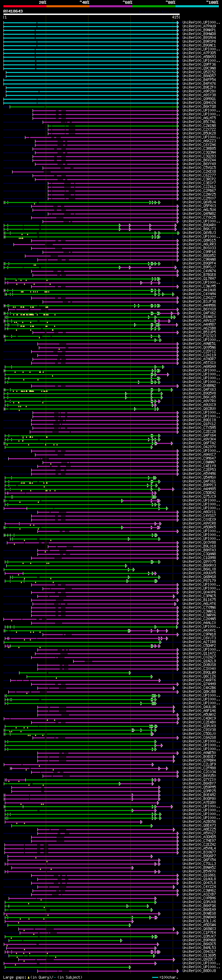Select hit UniRef100_C2MX07
Image resolution: width=222 pixels, height=980 pixels.
click(x=199, y=198)
